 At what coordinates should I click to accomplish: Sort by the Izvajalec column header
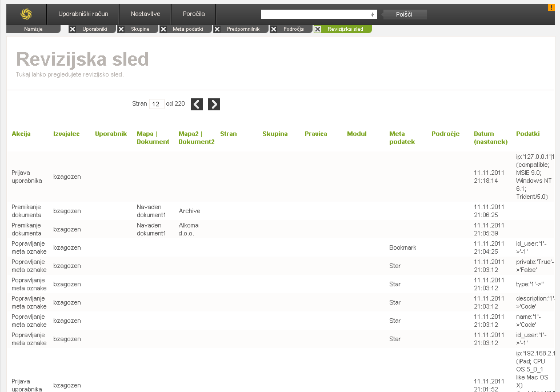(66, 134)
